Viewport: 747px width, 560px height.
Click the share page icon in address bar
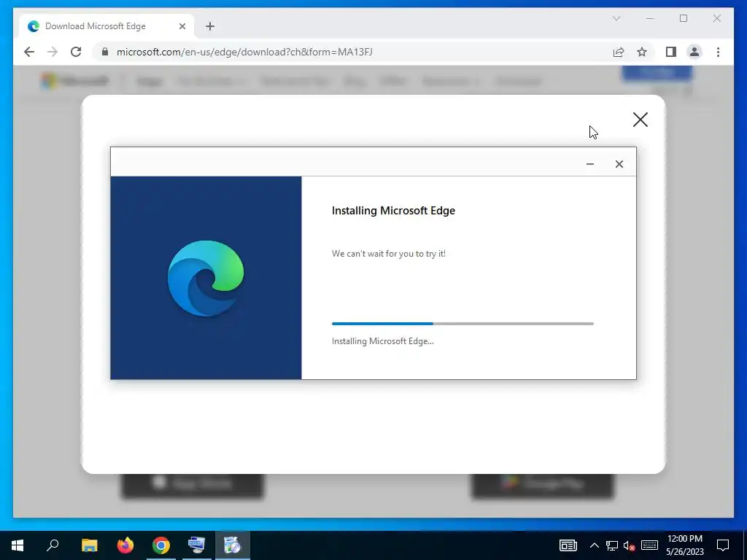[619, 52]
